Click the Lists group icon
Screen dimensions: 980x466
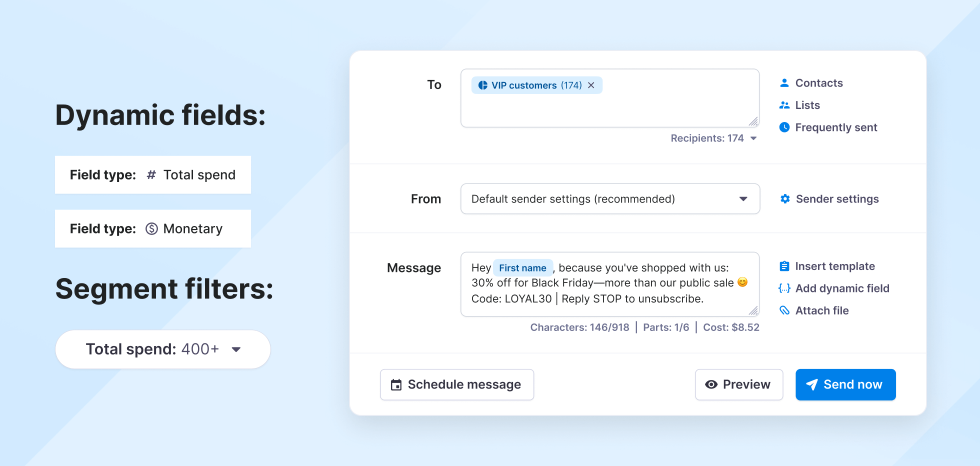(784, 105)
